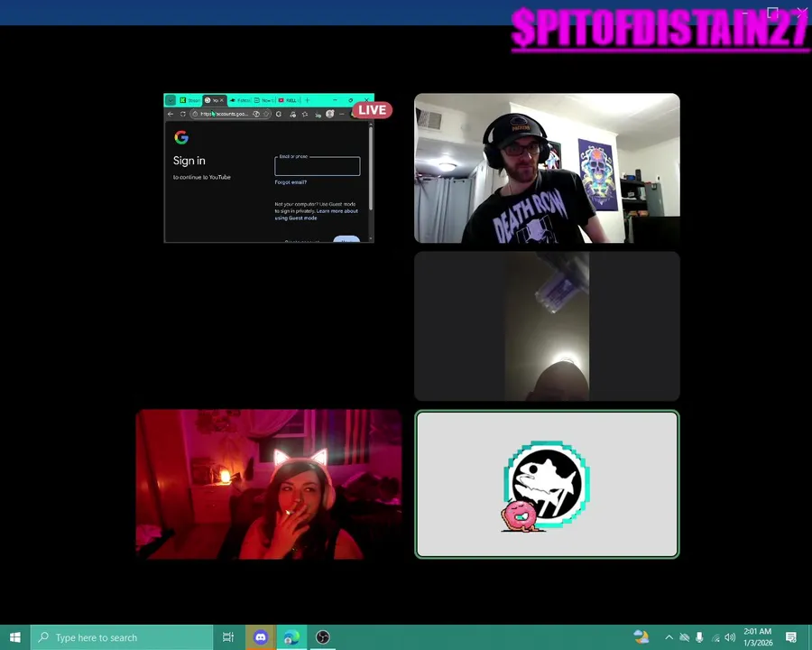The height and width of the screenshot is (650, 812).
Task: Switch to the third tab with bird icon
Action: point(240,100)
